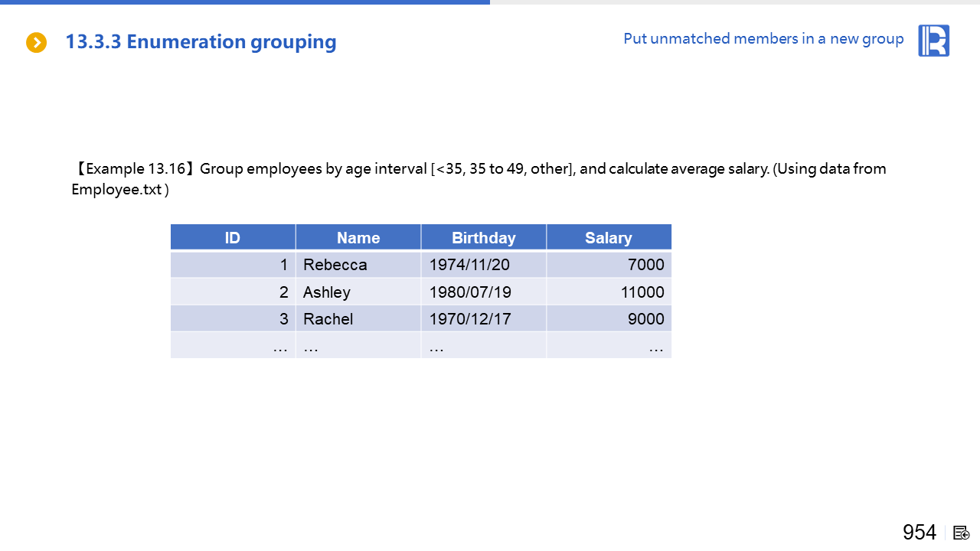Click 'Put unmatched members in a new group'

(x=763, y=39)
